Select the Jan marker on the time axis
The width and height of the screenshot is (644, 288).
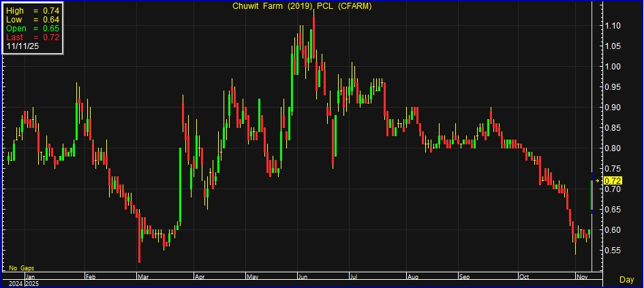(x=31, y=277)
